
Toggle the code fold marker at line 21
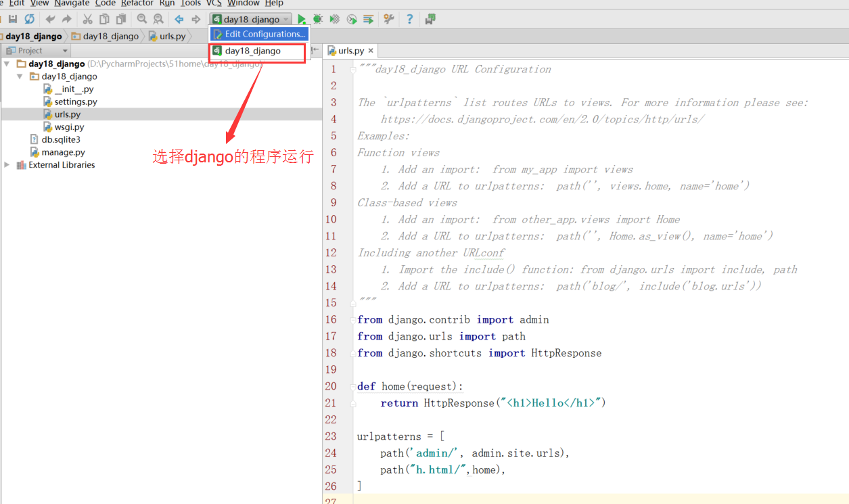pyautogui.click(x=353, y=403)
